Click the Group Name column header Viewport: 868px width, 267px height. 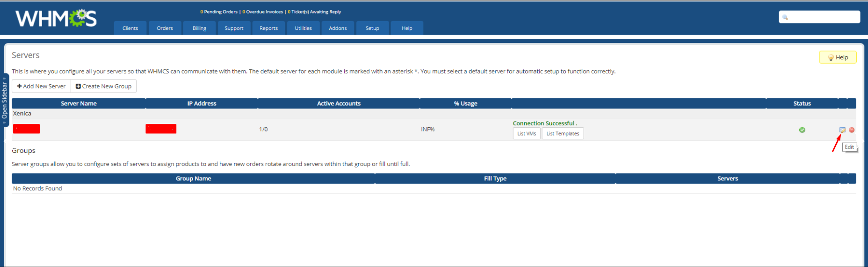193,179
